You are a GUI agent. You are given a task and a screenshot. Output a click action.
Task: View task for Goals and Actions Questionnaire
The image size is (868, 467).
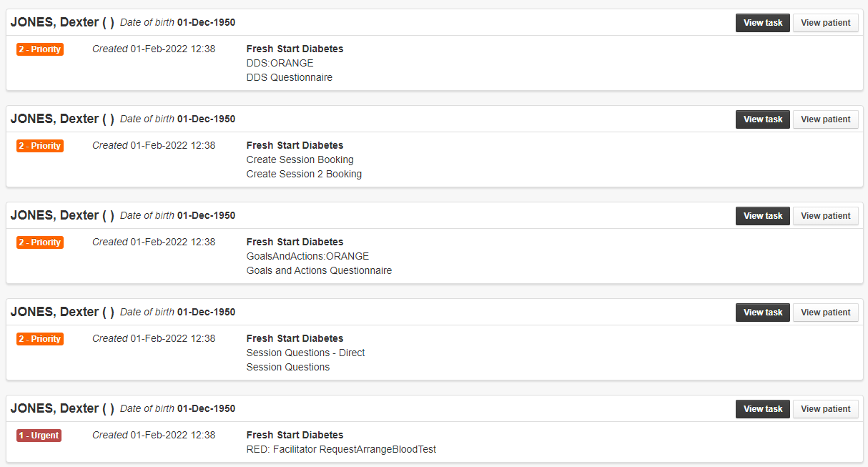tap(763, 216)
